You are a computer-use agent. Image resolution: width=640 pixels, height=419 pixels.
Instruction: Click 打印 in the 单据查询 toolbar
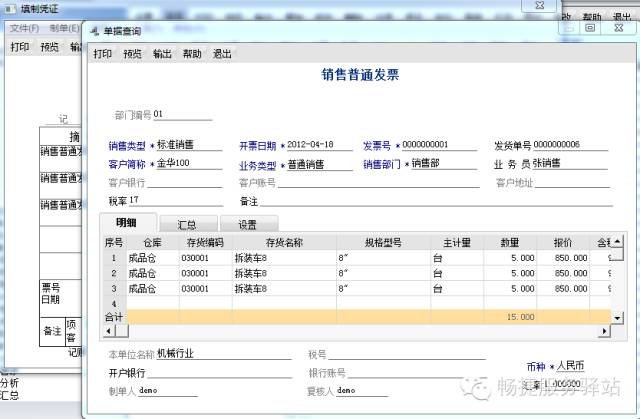[x=102, y=53]
